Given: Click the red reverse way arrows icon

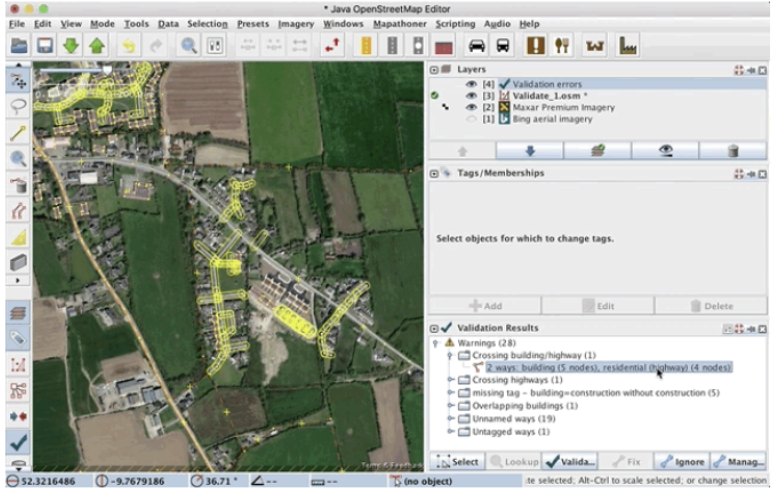Looking at the screenshot, I should point(332,46).
